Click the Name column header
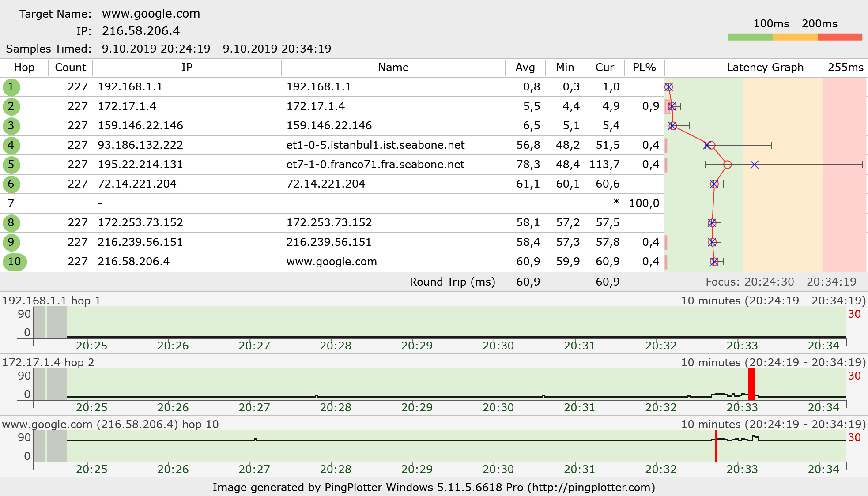 pyautogui.click(x=393, y=68)
